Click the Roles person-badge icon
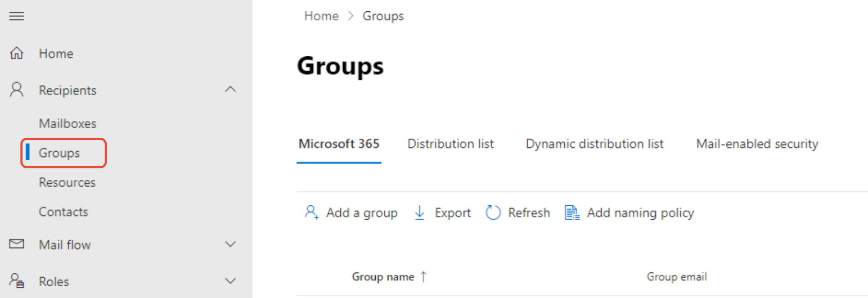This screenshot has width=868, height=298. [x=17, y=281]
